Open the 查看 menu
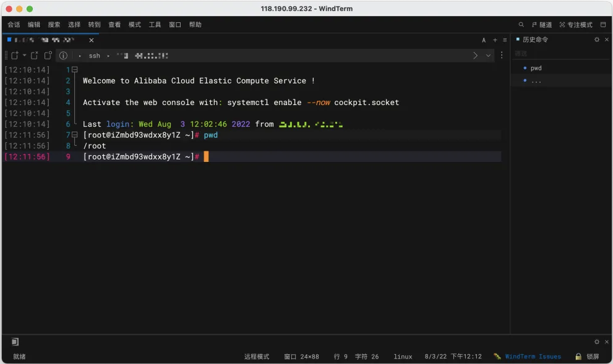613x364 pixels. pyautogui.click(x=114, y=25)
